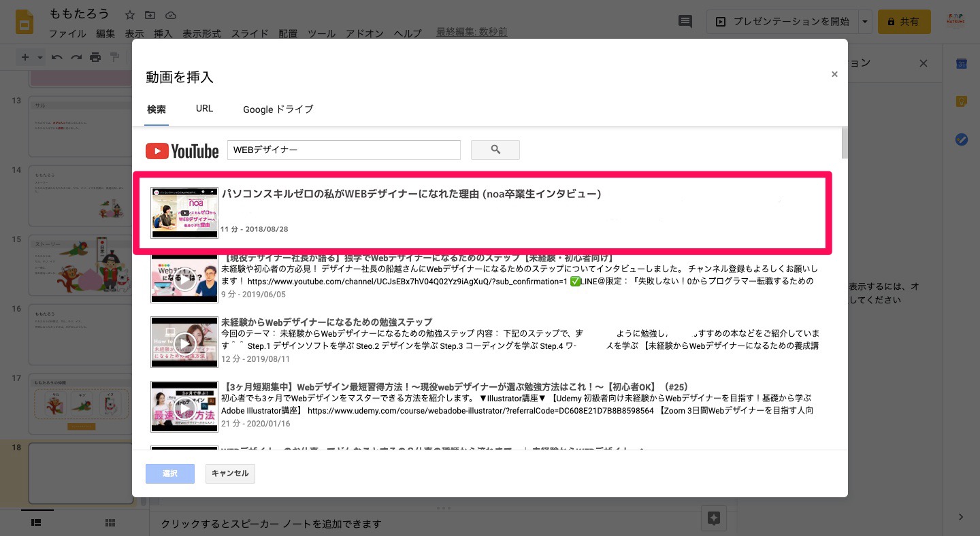
Task: Open the ファイル menu
Action: pos(67,33)
